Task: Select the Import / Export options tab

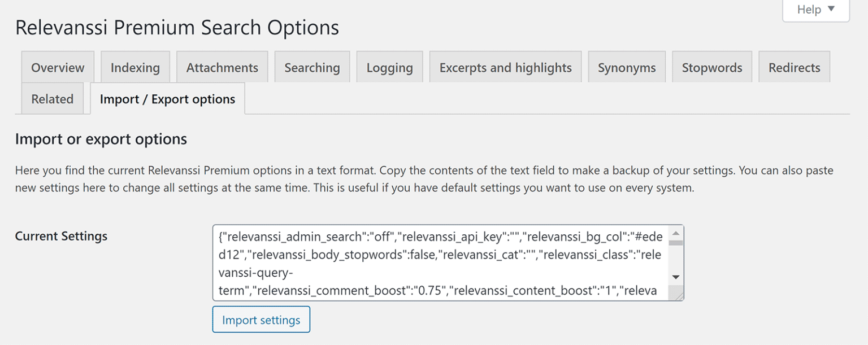Action: coord(168,98)
